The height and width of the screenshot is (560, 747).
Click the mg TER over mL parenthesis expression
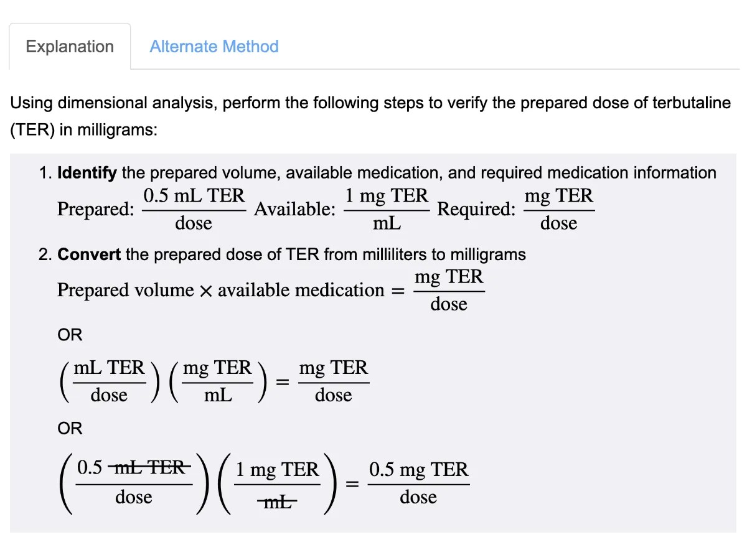coord(217,381)
